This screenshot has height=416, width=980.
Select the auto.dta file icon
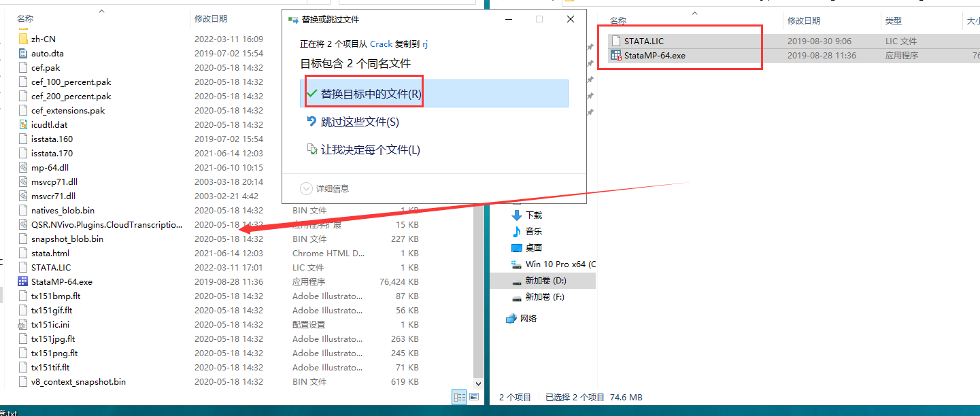pos(23,53)
